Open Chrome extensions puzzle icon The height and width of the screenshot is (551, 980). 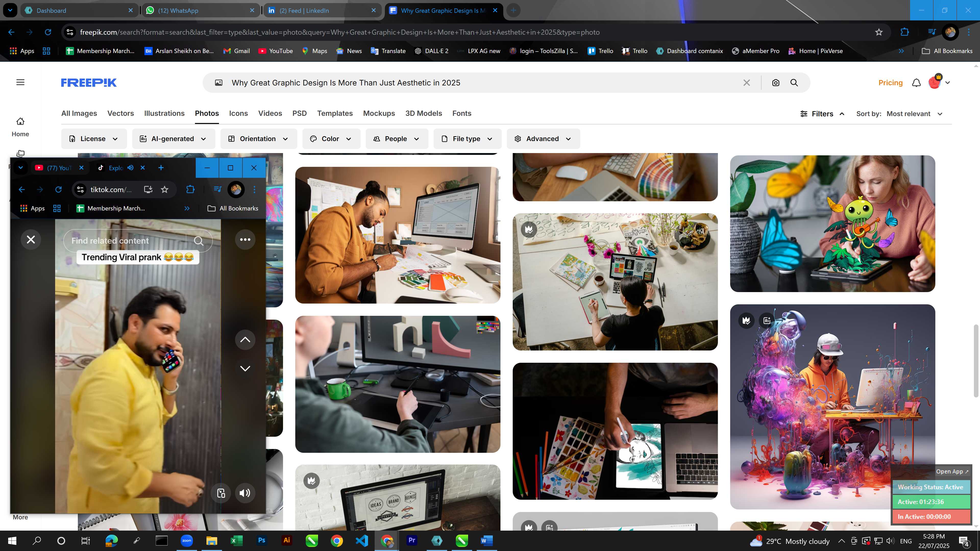pos(904,32)
